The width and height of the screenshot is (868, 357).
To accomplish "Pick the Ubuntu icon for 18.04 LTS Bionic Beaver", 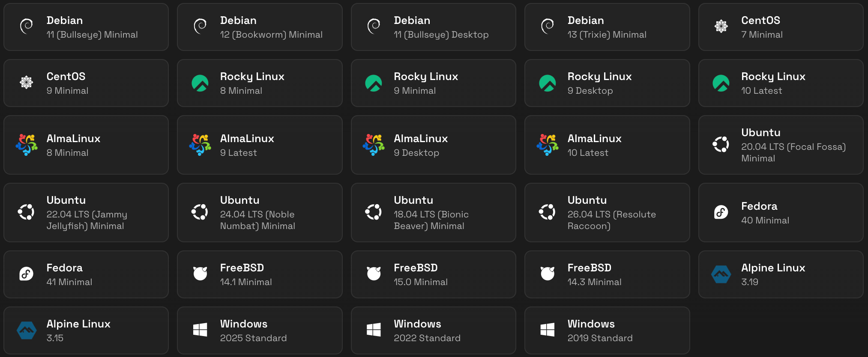I will coord(374,212).
